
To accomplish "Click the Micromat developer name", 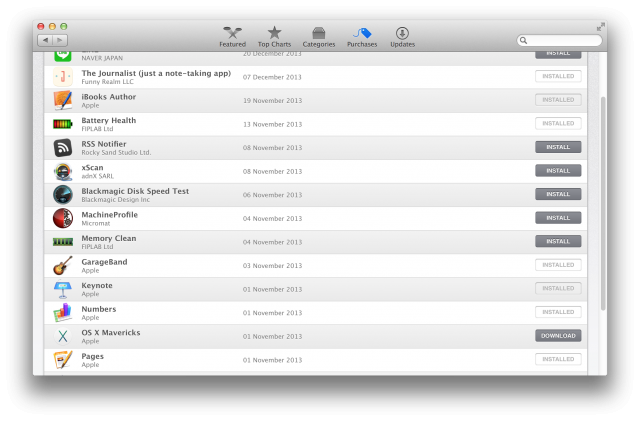I will [x=96, y=223].
